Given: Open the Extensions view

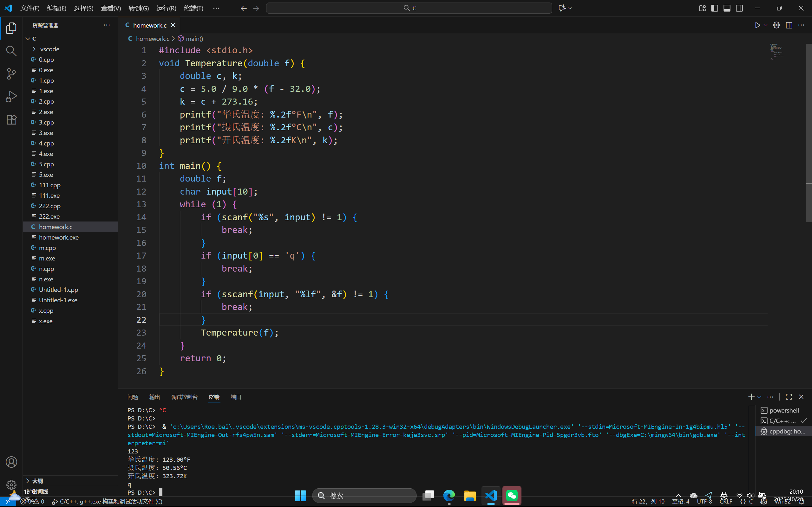Looking at the screenshot, I should coord(11,120).
